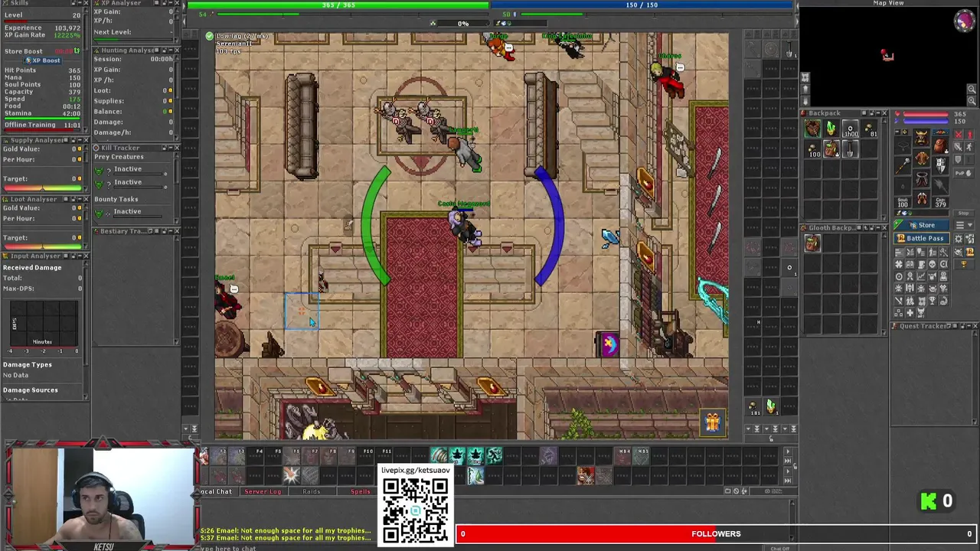The width and height of the screenshot is (980, 551).
Task: Click the equipped shield slot
Action: click(940, 165)
